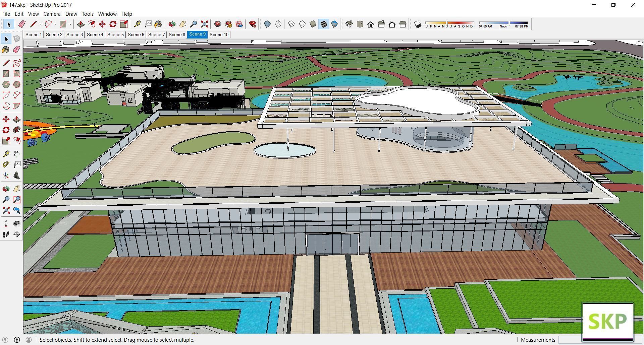
Task: Click the geo-location status bar icon
Action: pos(5,340)
